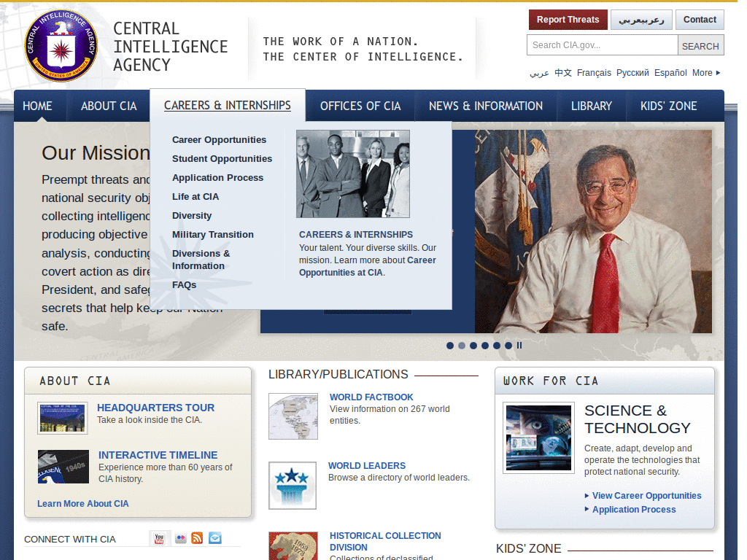This screenshot has width=747, height=560.
Task: Open the Careers & Internships menu
Action: click(228, 105)
